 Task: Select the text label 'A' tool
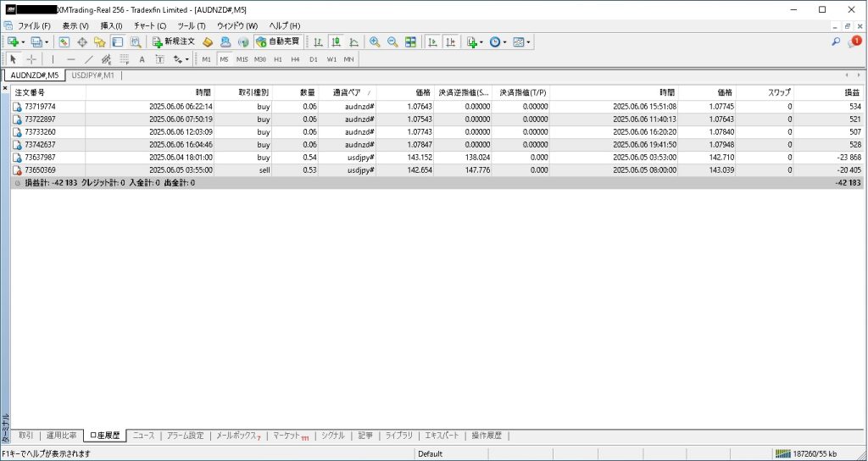[x=142, y=59]
